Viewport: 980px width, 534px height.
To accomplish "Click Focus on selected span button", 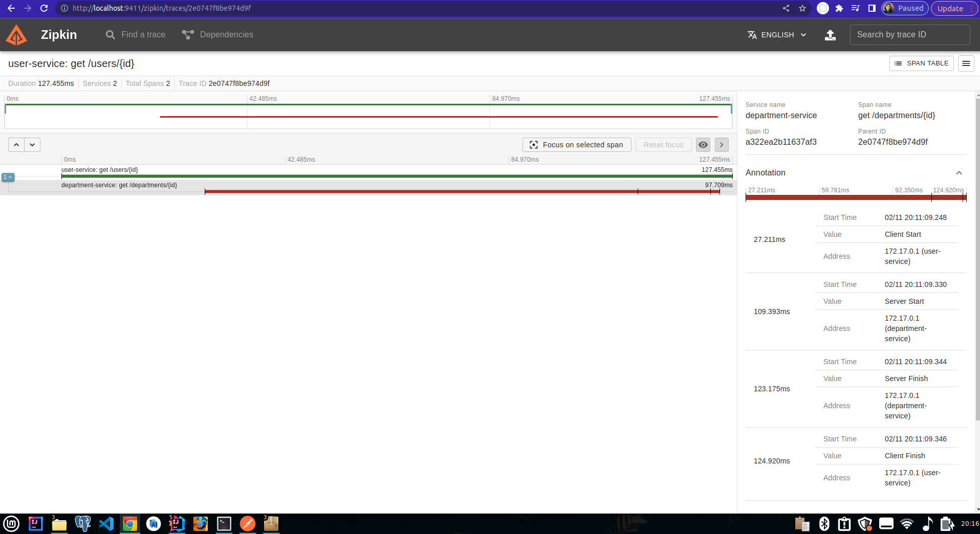I will pos(577,145).
